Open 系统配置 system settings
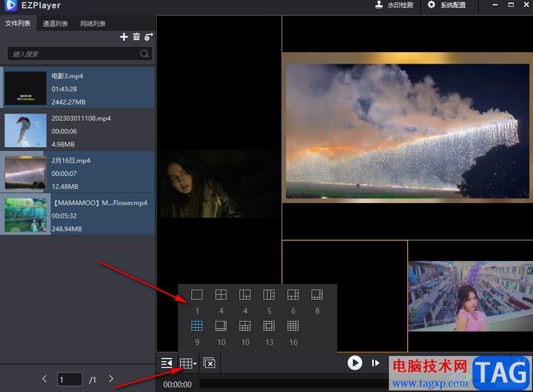The image size is (533, 392). (x=447, y=5)
